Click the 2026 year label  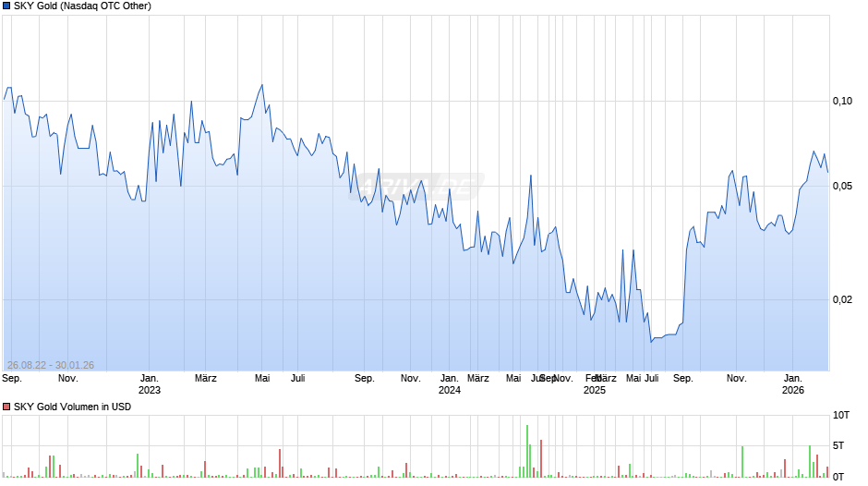[792, 390]
